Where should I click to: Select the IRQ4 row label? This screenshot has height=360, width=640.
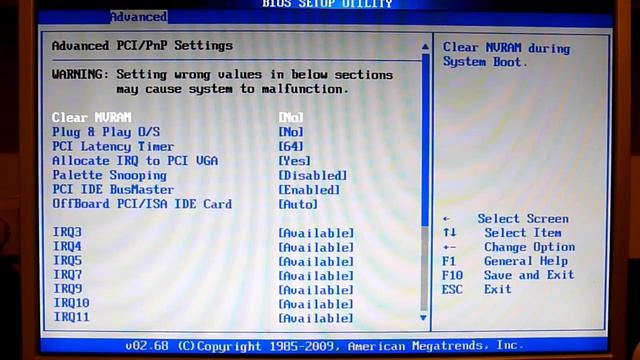(67, 247)
